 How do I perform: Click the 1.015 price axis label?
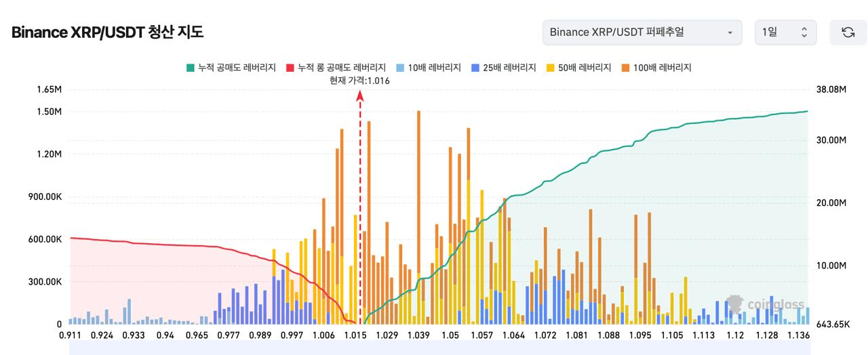[355, 335]
